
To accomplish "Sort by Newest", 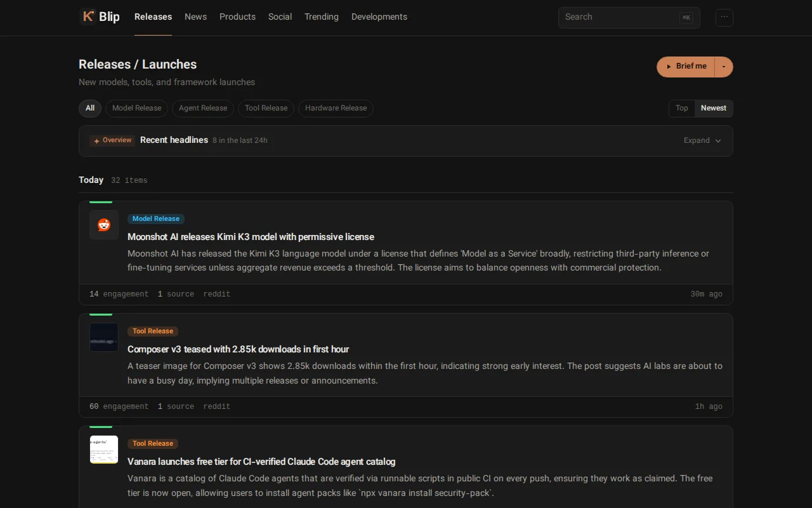I will pyautogui.click(x=714, y=109).
